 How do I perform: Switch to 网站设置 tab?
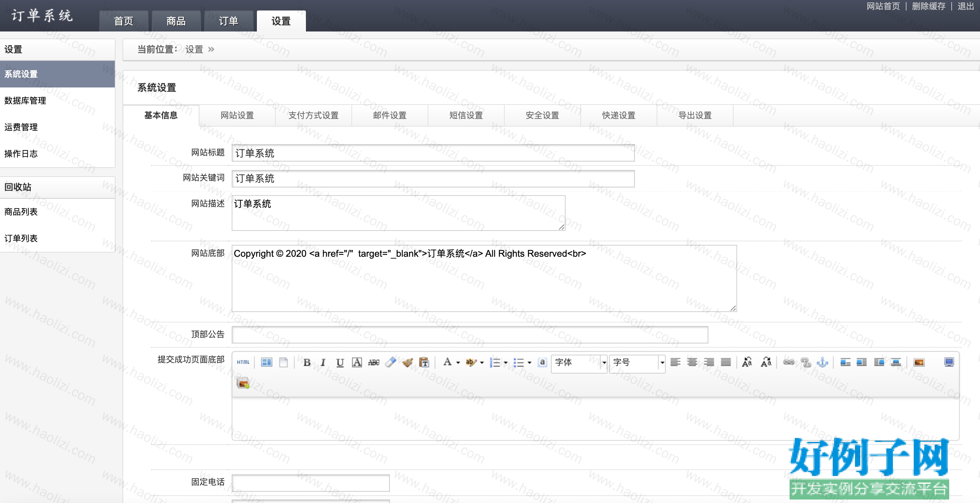(x=237, y=115)
